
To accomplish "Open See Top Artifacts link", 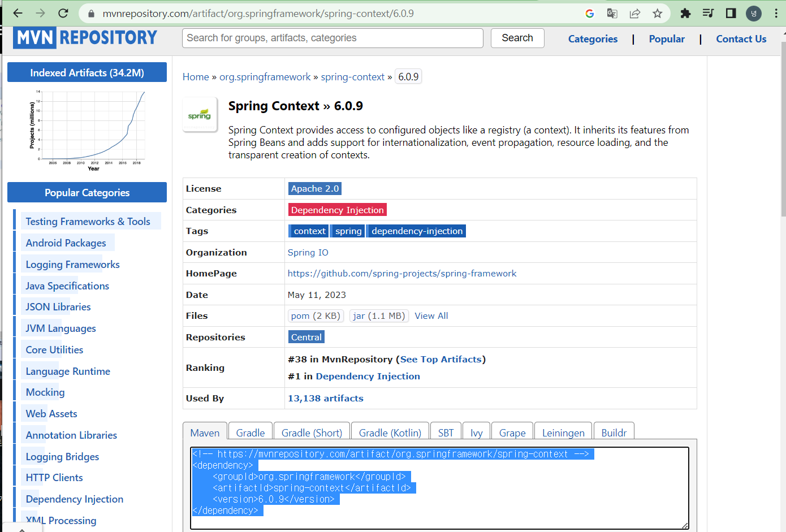I will [441, 360].
